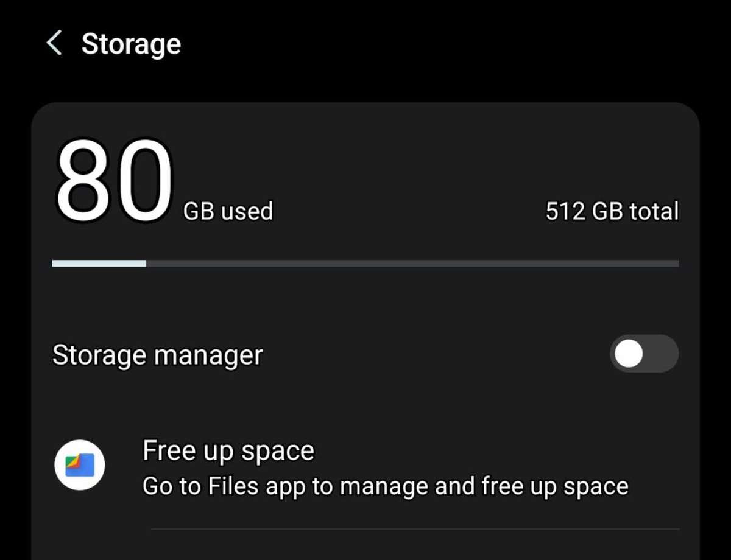
Task: Click the 'Go to Files app' description
Action: (x=385, y=486)
